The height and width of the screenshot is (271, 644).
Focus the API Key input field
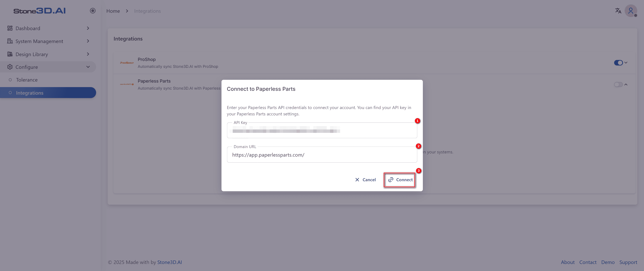point(322,130)
